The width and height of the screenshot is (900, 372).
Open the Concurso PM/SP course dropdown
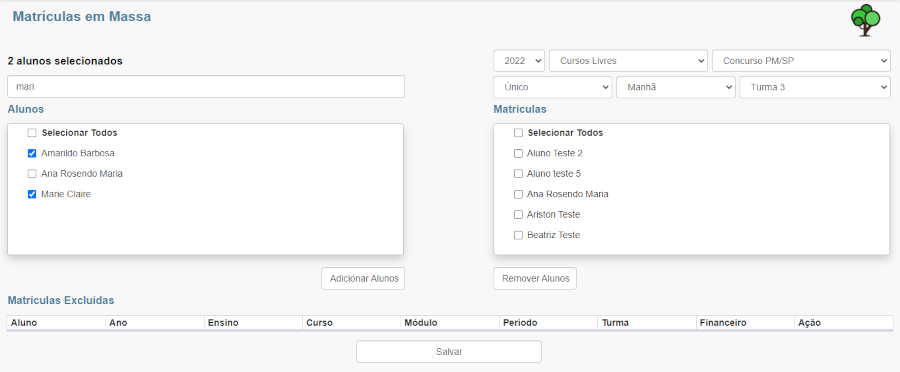pyautogui.click(x=801, y=60)
